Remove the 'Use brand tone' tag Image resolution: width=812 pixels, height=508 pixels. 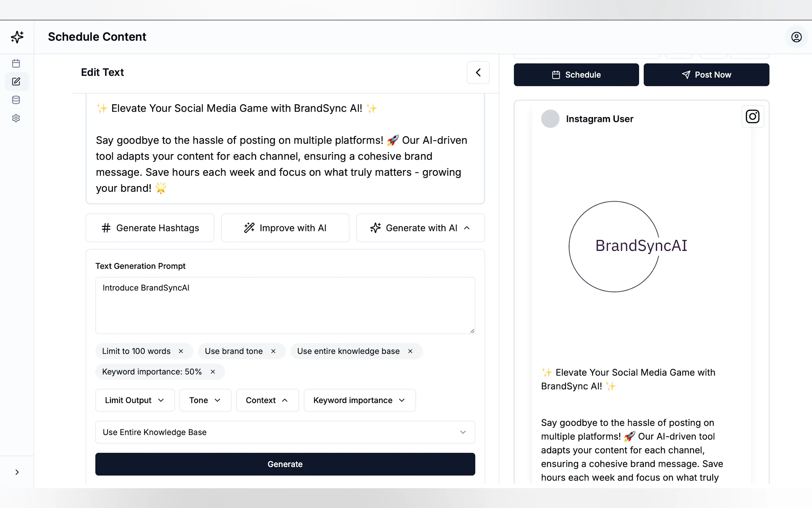[273, 351]
